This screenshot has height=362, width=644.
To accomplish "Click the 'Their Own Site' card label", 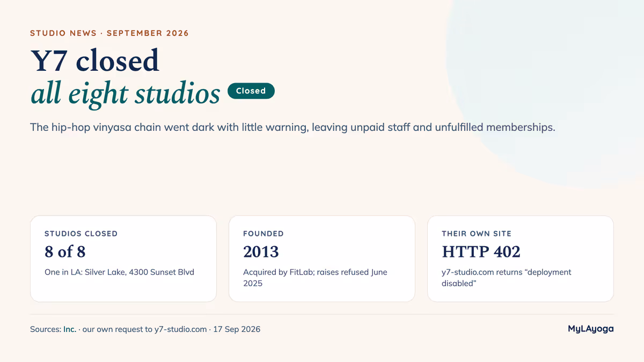I will pyautogui.click(x=477, y=234).
